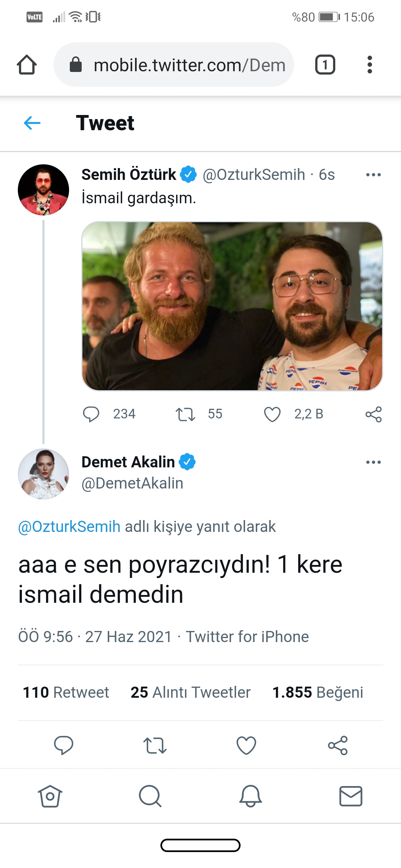Open Chrome's three-dot overflow menu
Screen dimensions: 401x868
[369, 65]
